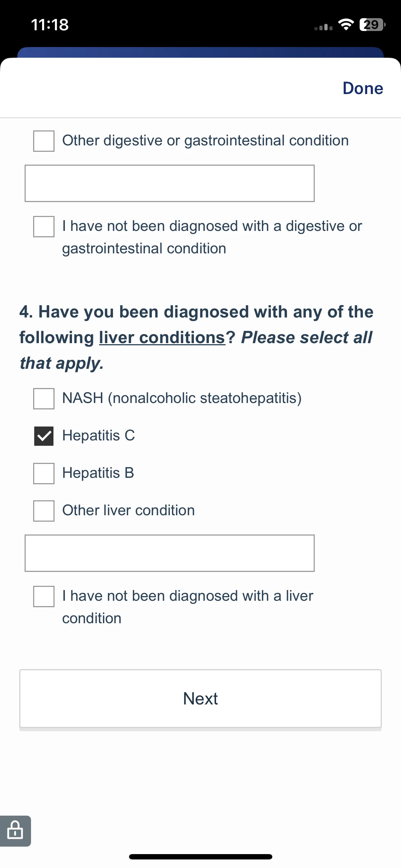Tap the home indicator bar at the bottom
This screenshot has width=401, height=868.
click(x=201, y=857)
